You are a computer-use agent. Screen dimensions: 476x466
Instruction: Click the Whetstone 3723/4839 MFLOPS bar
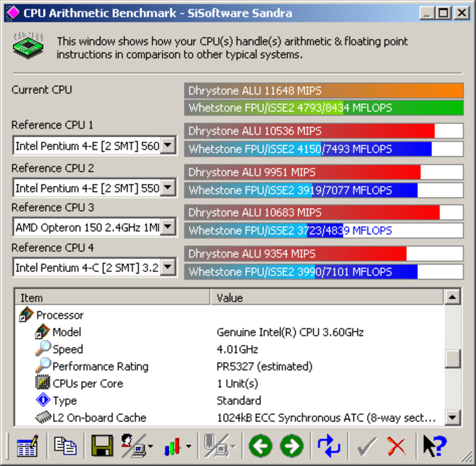323,230
